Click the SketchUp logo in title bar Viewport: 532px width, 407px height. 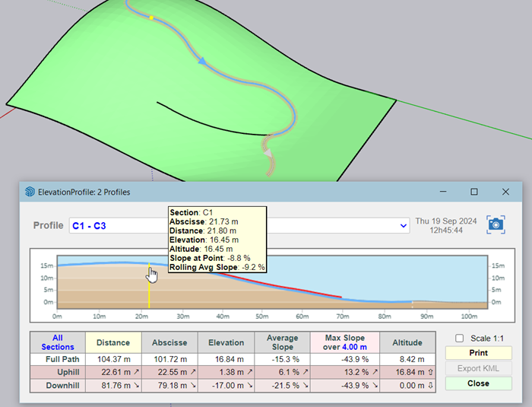30,192
